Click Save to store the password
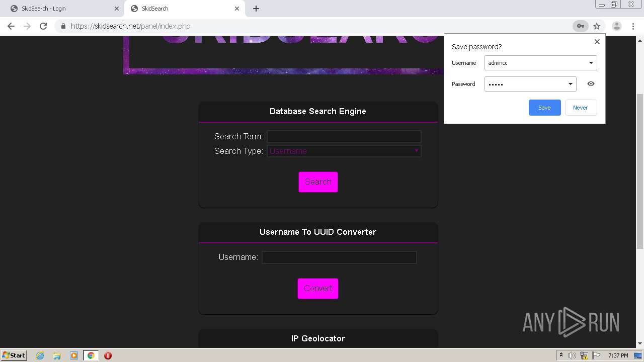 point(544,108)
